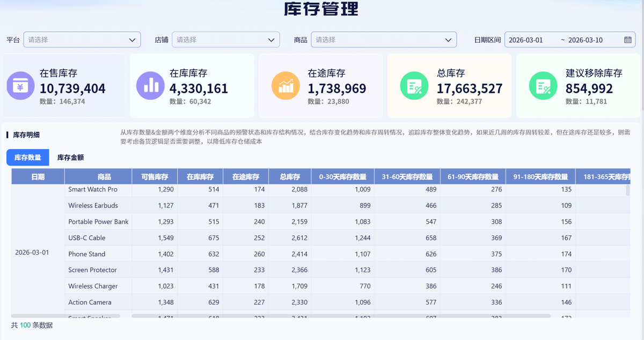Viewport: 644px width, 340px height.
Task: Click the 2026-03-01 date cell
Action: 32,252
